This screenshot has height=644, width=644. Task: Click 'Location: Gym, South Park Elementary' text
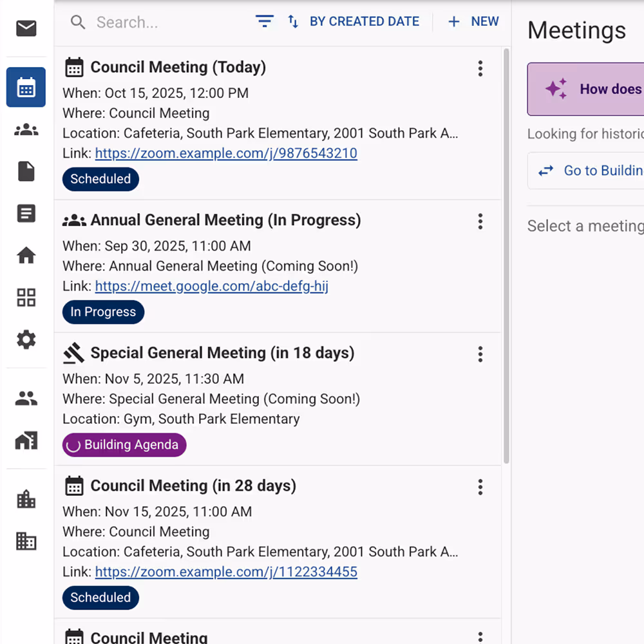click(181, 419)
